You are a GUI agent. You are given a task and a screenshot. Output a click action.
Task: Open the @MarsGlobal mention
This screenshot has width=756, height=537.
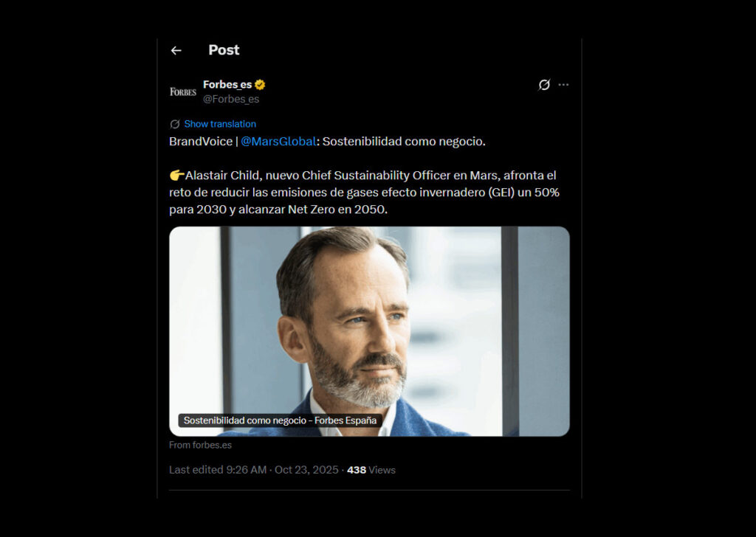(x=278, y=141)
